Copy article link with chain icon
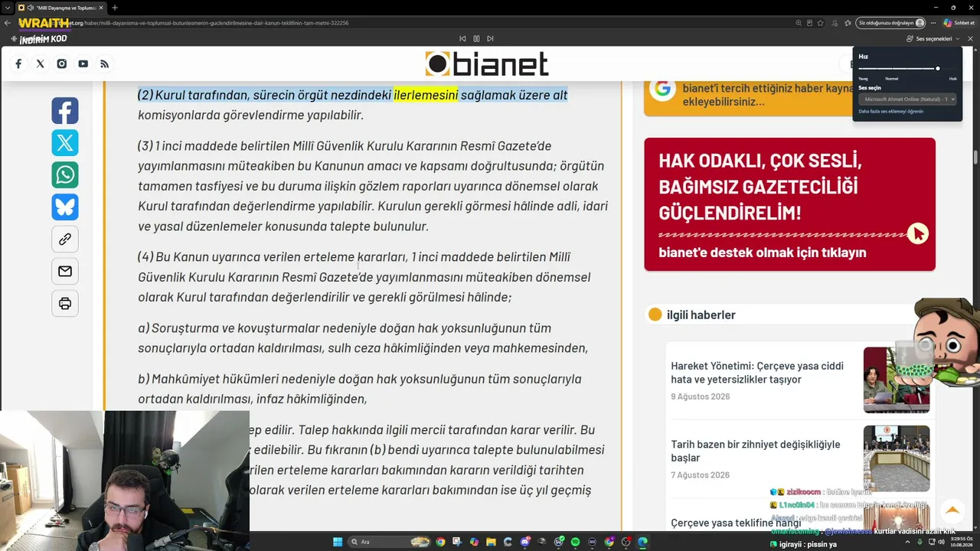This screenshot has width=980, height=551. pos(65,240)
